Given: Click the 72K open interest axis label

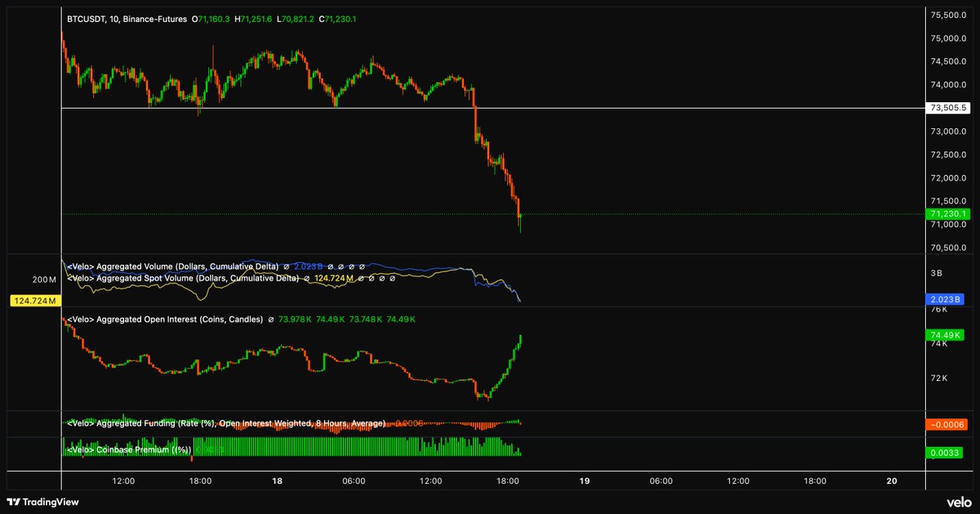Looking at the screenshot, I should pyautogui.click(x=938, y=378).
